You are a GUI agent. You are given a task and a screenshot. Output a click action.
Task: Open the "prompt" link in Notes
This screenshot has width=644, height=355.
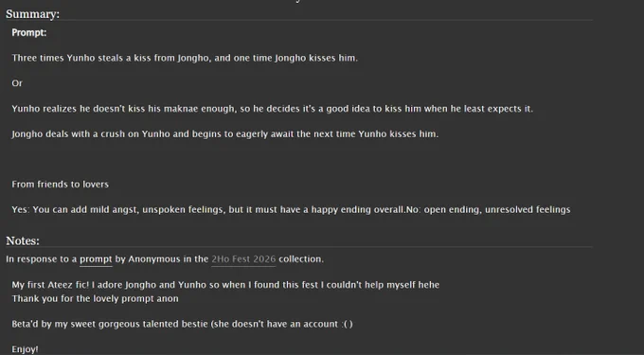pos(96,259)
